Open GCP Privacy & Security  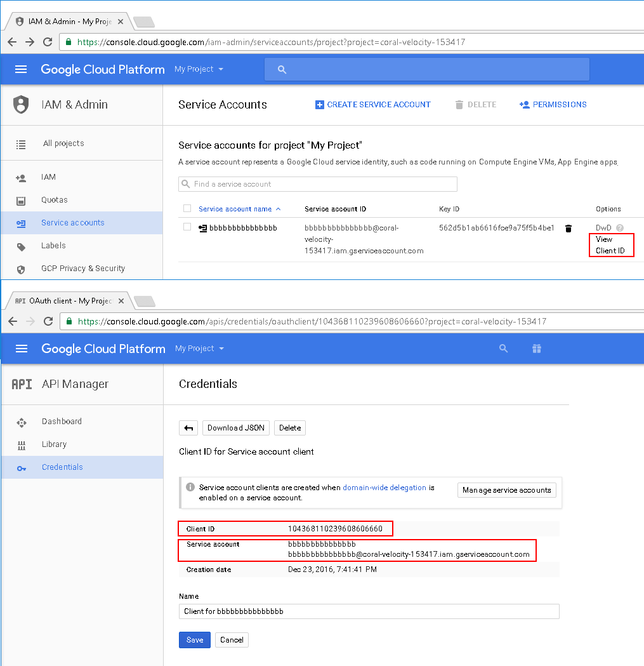click(83, 269)
